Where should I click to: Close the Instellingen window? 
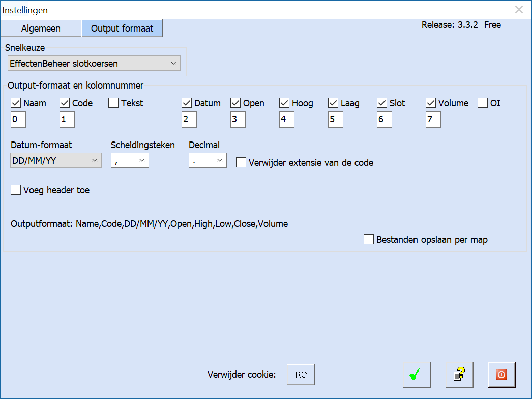(519, 10)
